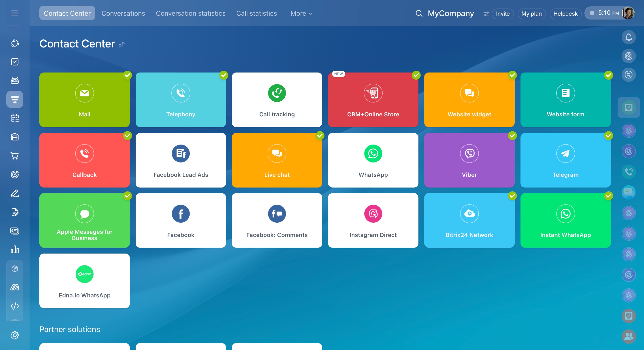The height and width of the screenshot is (350, 644).
Task: Switch to the Conversations tab
Action: [123, 13]
